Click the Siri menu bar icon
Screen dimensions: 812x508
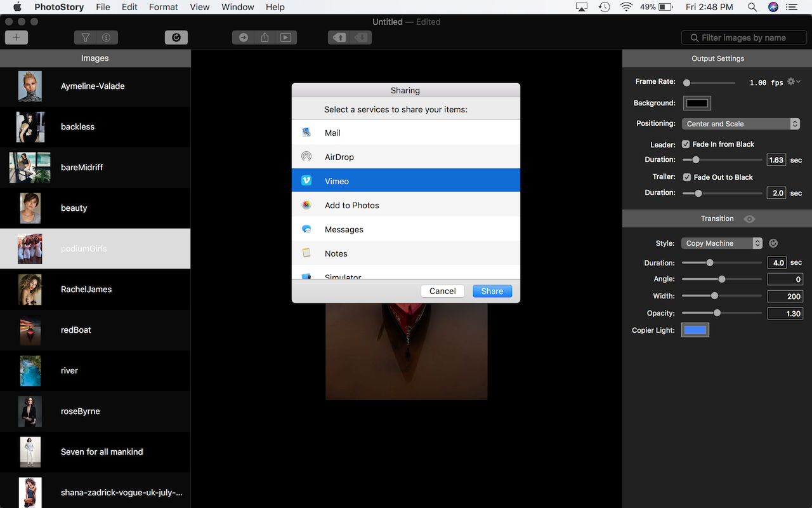click(x=773, y=7)
